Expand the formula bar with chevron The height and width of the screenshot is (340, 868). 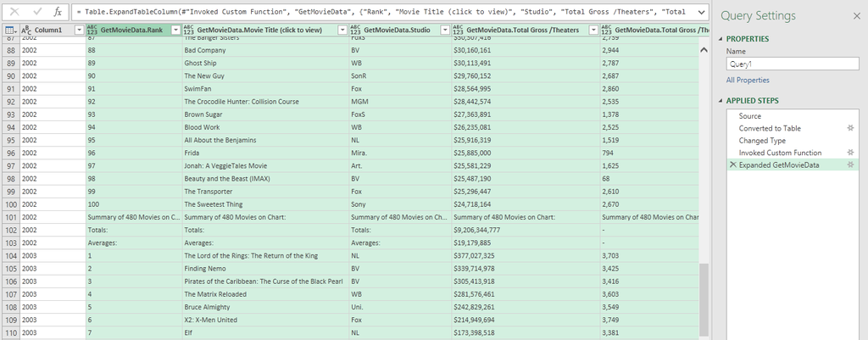pos(702,12)
